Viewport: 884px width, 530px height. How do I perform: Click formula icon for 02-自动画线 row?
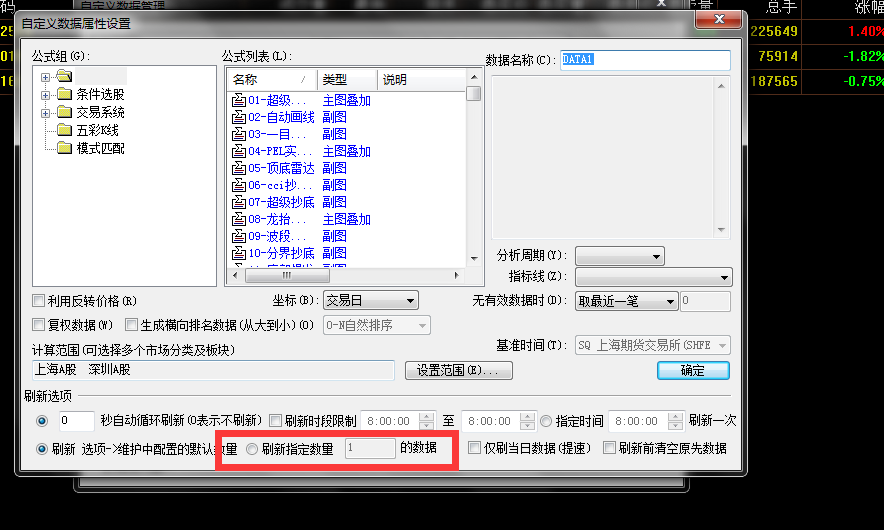point(239,117)
